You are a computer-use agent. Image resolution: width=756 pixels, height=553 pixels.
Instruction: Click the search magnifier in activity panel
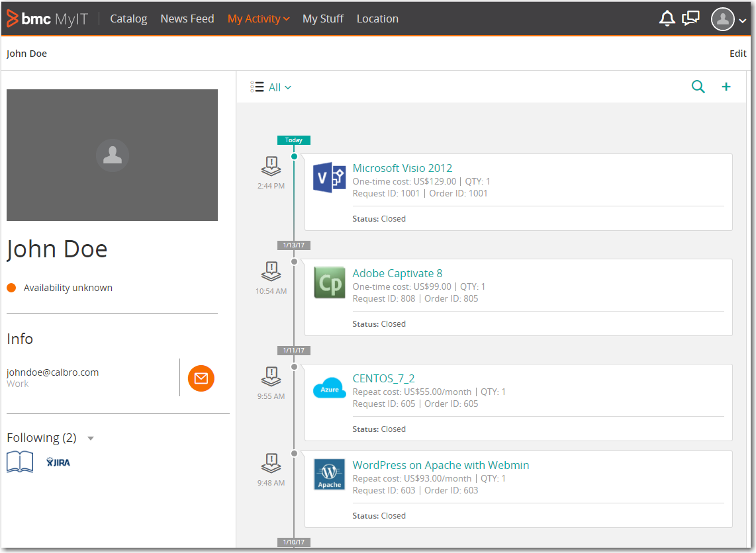pyautogui.click(x=698, y=87)
